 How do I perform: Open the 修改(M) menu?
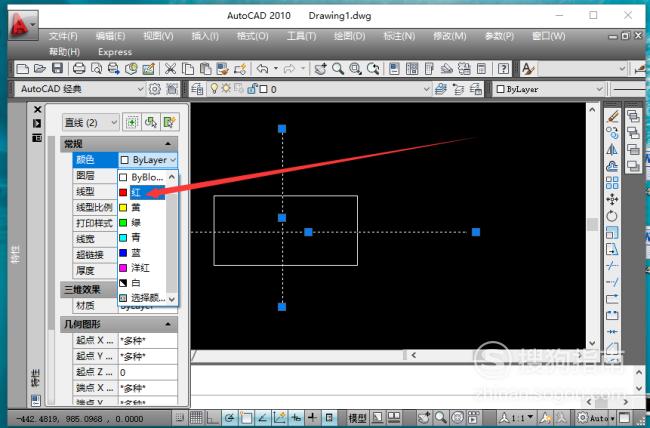pos(449,36)
